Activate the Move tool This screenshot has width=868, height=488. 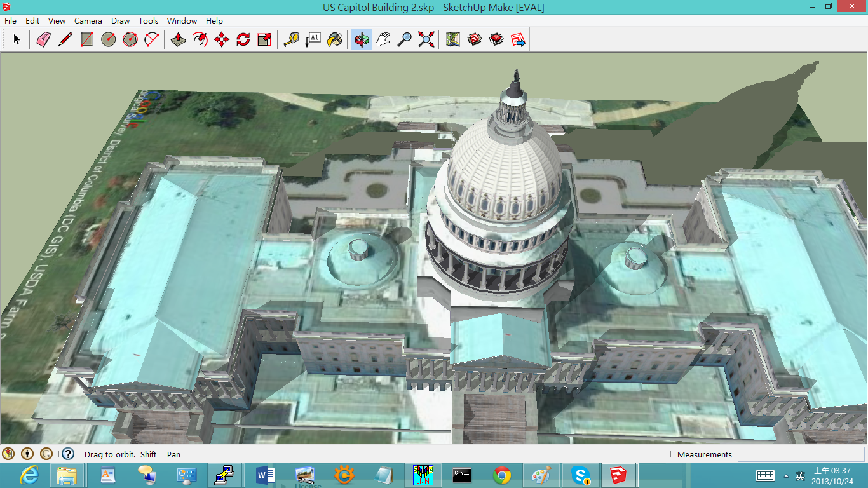(222, 39)
